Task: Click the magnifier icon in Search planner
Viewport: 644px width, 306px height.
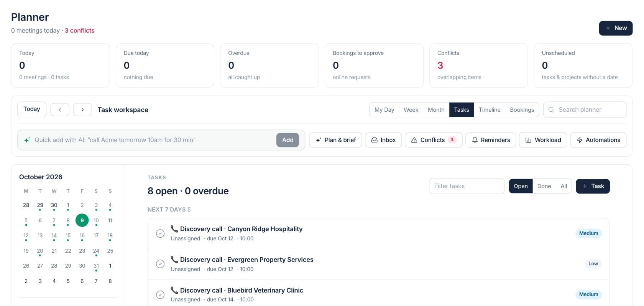Action: [551, 110]
